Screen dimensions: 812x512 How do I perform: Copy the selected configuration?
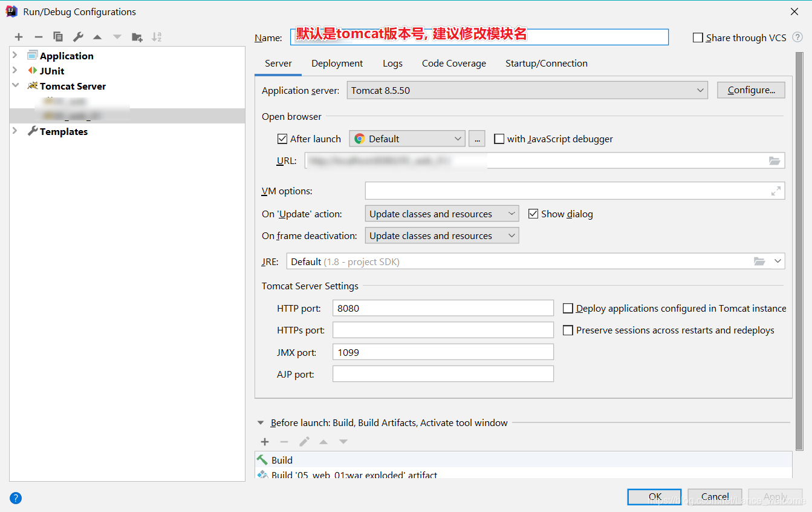pyautogui.click(x=58, y=37)
